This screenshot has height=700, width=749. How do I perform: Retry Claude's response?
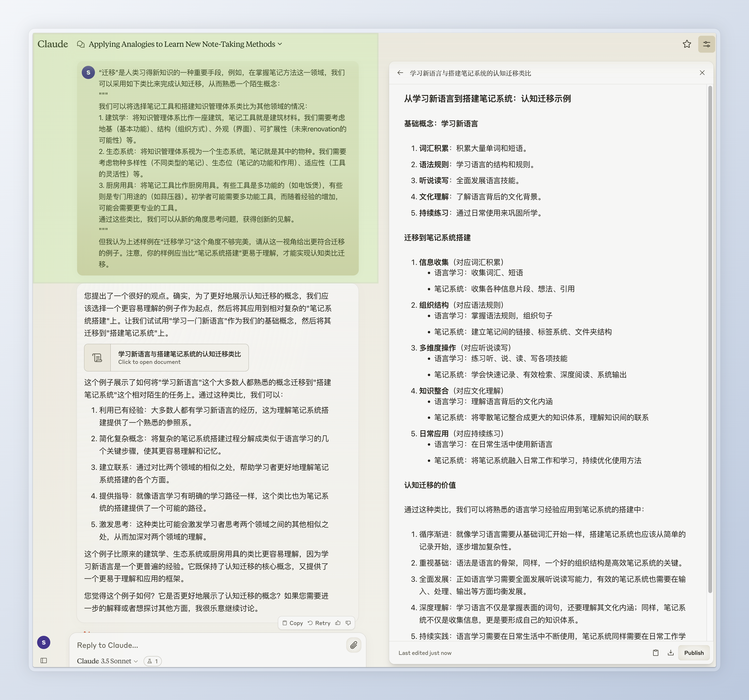point(319,623)
